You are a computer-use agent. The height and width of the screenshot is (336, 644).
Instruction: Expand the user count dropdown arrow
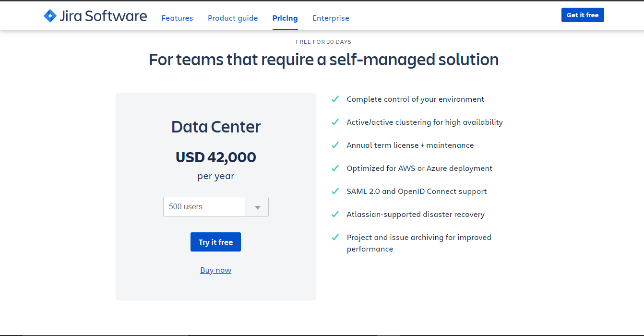pyautogui.click(x=257, y=207)
